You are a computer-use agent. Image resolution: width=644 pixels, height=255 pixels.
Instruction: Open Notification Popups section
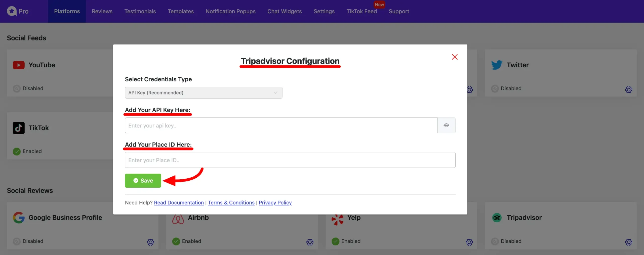pyautogui.click(x=230, y=11)
